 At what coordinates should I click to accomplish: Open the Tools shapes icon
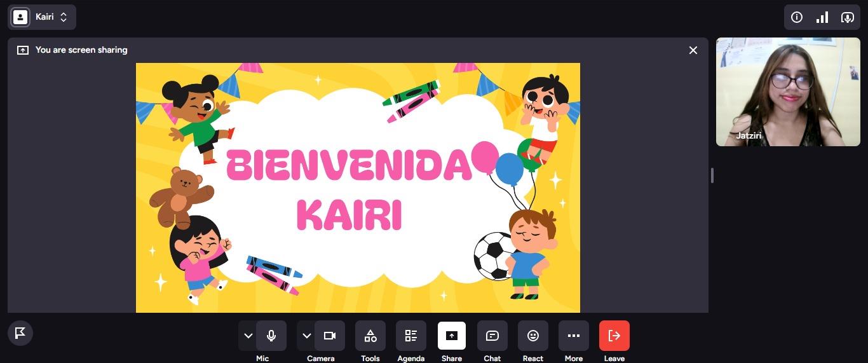click(x=370, y=336)
